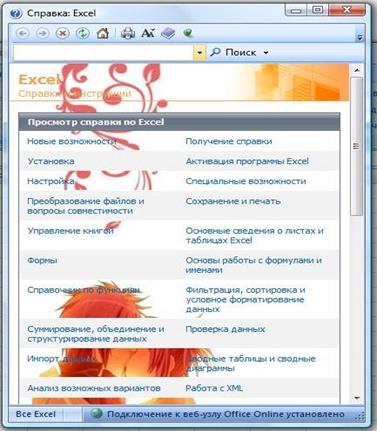Open the Настройка topic

51,181
